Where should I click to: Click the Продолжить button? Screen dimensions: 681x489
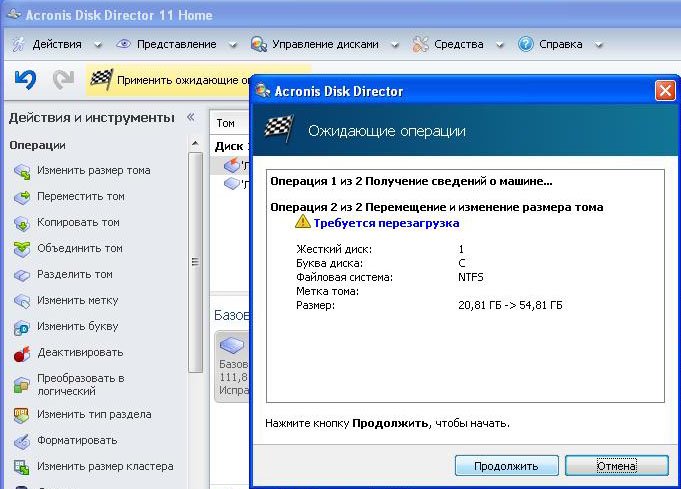(x=506, y=466)
